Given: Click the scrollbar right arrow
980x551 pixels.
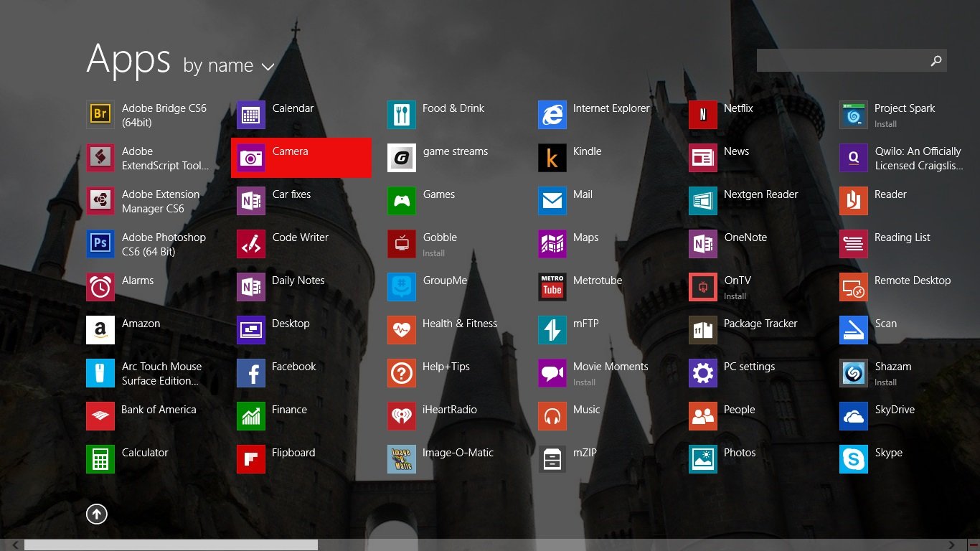Looking at the screenshot, I should click(952, 545).
